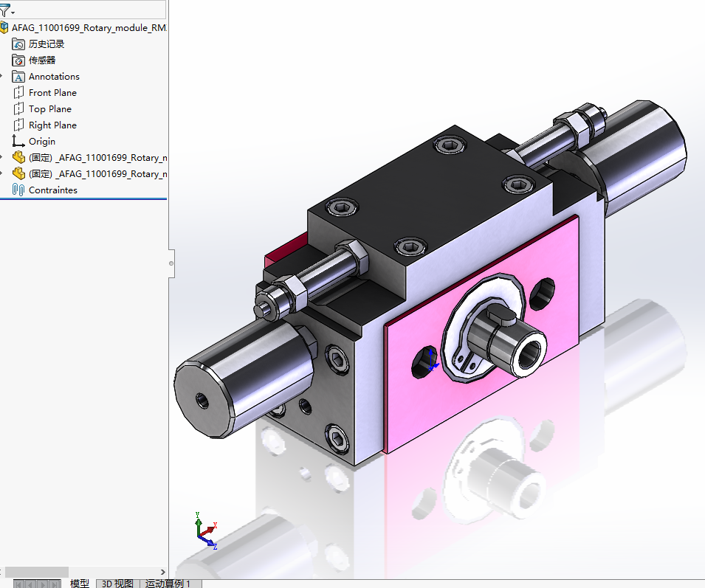This screenshot has height=588, width=705.
Task: Switch to the 模型 tab
Action: pos(80,583)
